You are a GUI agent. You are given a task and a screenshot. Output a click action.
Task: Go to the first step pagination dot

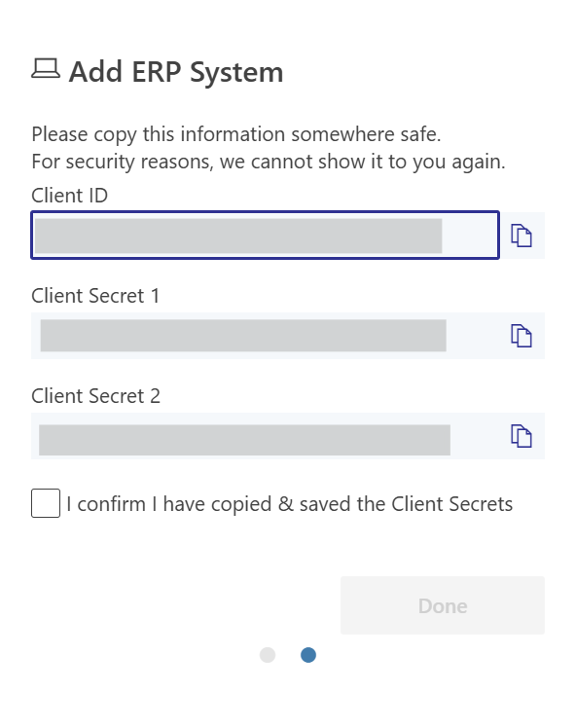coord(268,655)
